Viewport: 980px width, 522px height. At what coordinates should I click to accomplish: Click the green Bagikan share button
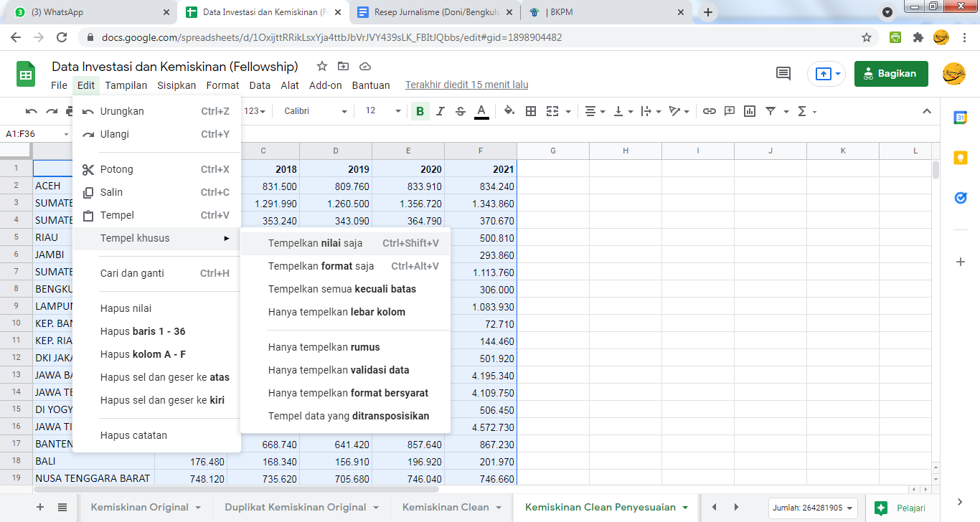[890, 73]
